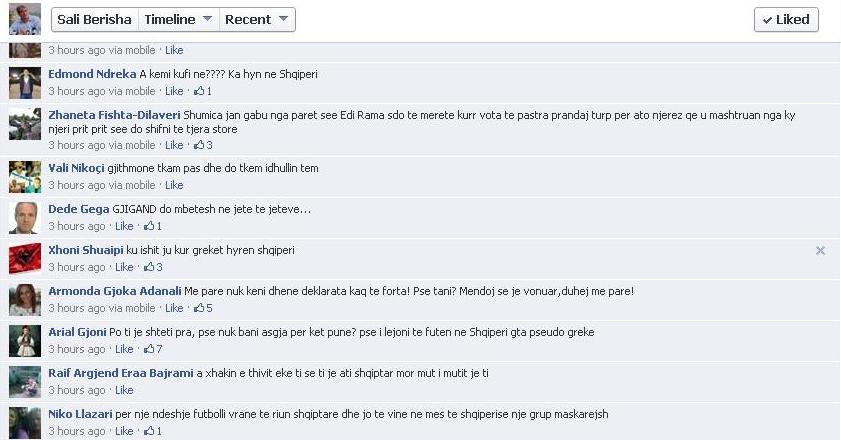Image resolution: width=841 pixels, height=440 pixels.
Task: Visit Zhaneta Fishta-Dilaveri's profile
Action: coord(114,115)
